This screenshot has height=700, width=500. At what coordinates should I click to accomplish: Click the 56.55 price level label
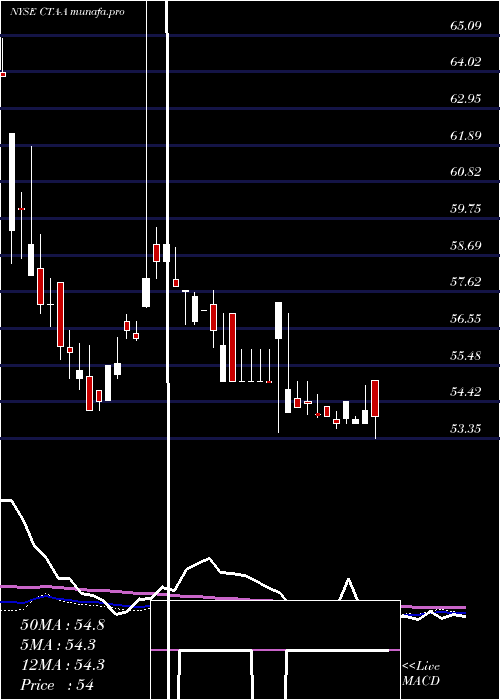[x=466, y=319]
